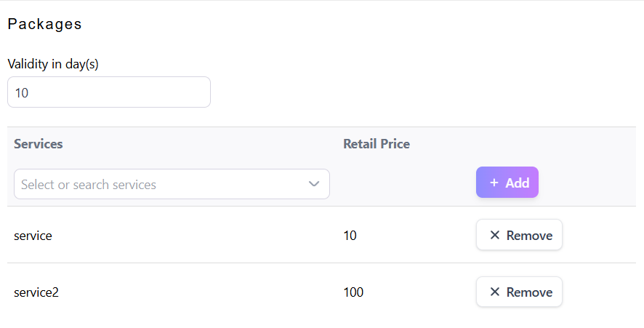Click the Retail Price column header
This screenshot has width=644, height=328.
coord(377,144)
